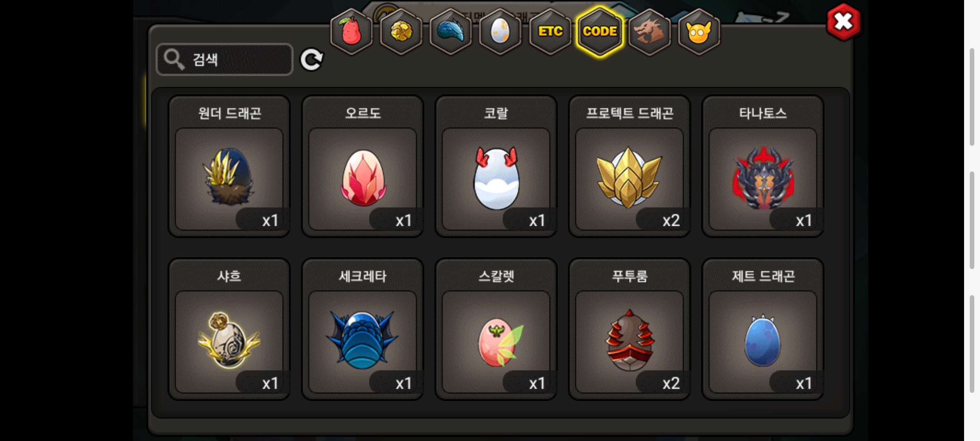Select the CODE tab
Screen dimensions: 980x441
pyautogui.click(x=599, y=32)
